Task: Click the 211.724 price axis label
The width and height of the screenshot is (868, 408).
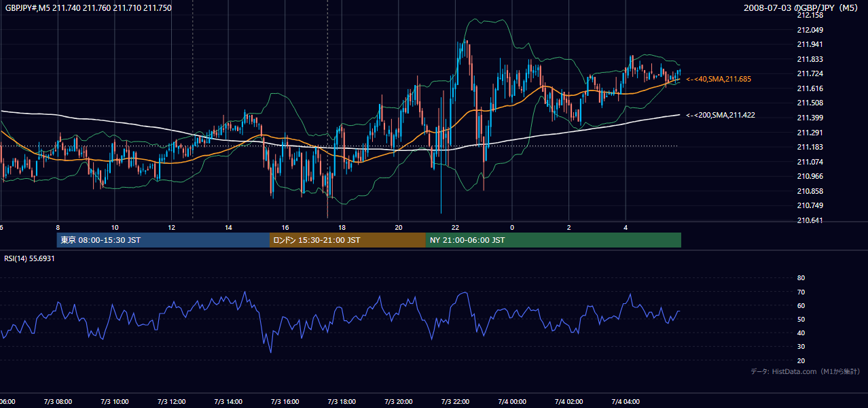Action: click(x=810, y=73)
